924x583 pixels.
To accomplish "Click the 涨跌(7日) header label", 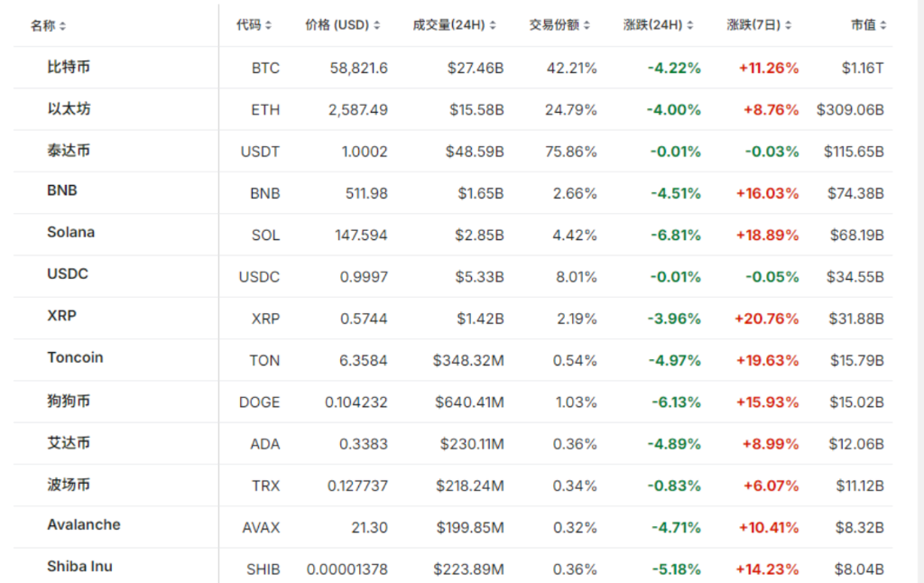I will coord(753,25).
